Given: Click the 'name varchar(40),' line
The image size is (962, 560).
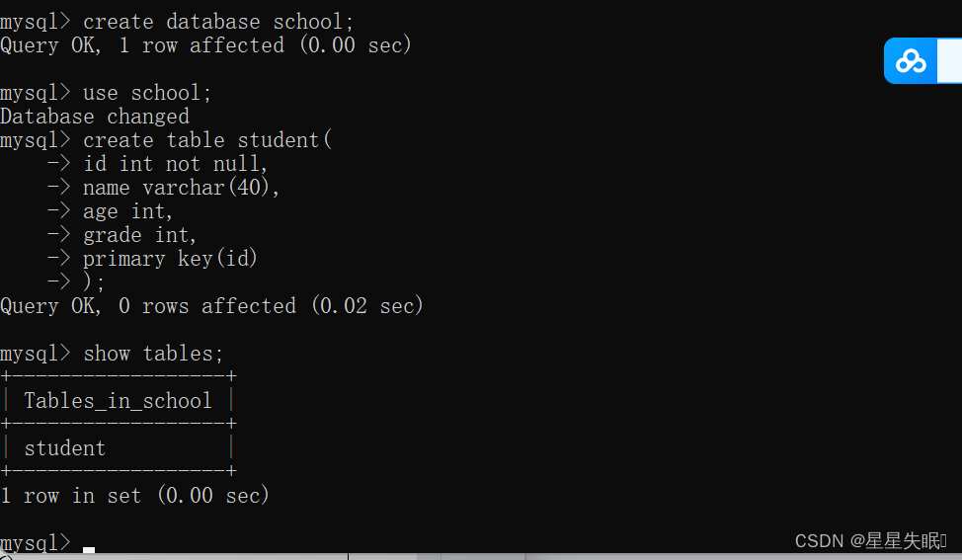Looking at the screenshot, I should (x=181, y=188).
